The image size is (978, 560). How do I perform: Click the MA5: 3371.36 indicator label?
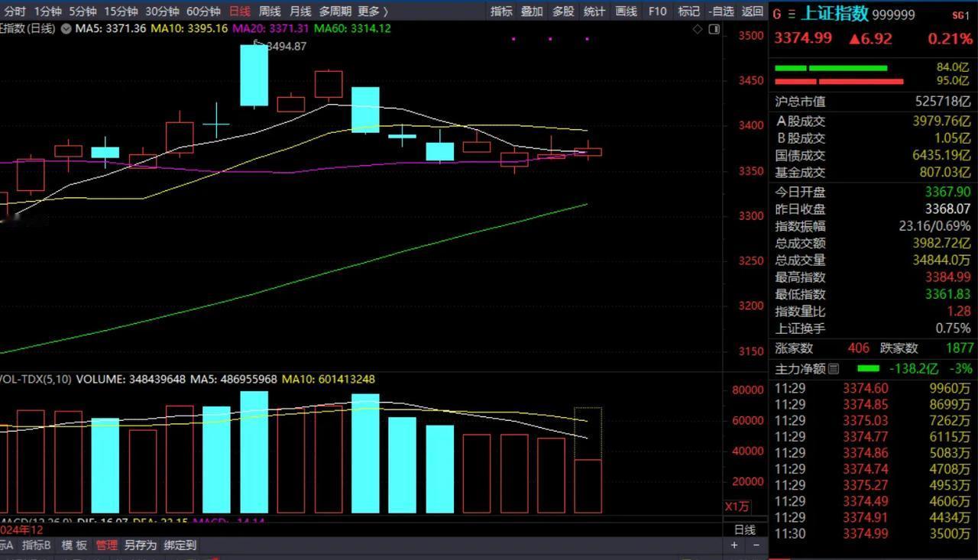pyautogui.click(x=110, y=28)
